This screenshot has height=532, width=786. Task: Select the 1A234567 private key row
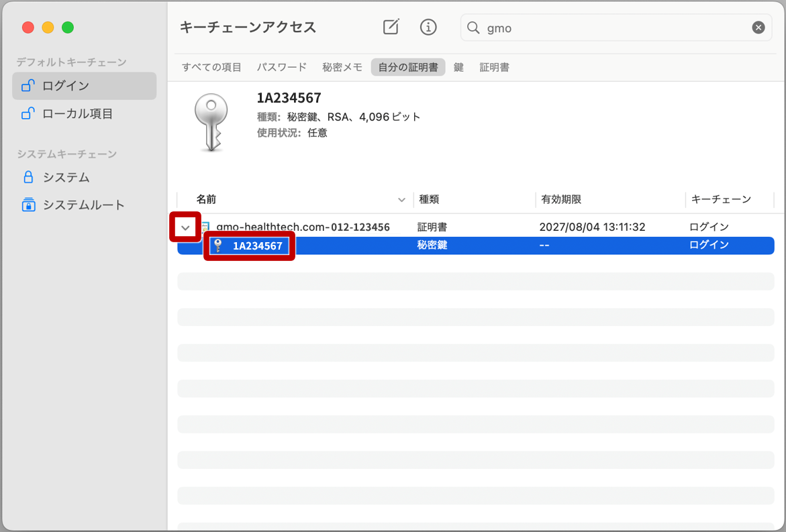point(476,246)
